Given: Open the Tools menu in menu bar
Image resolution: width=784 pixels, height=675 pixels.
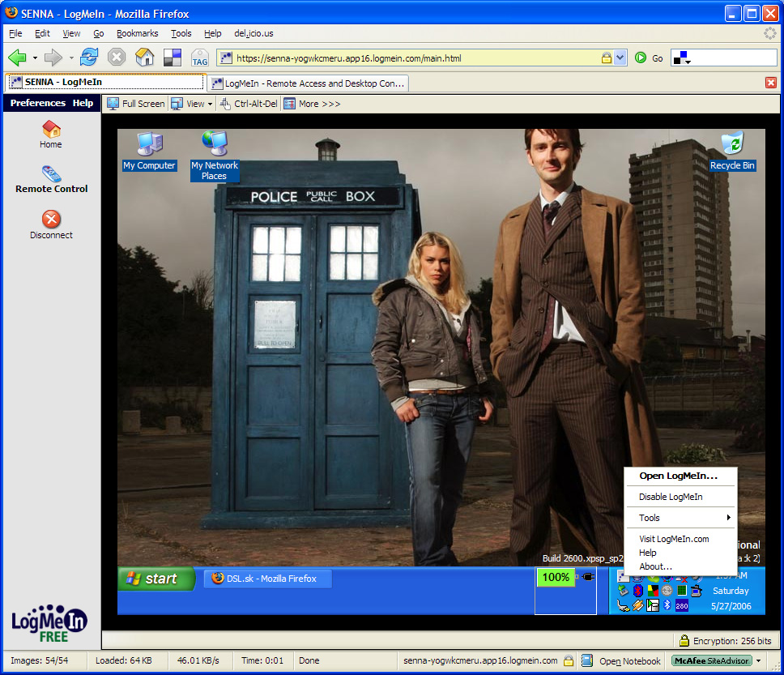Looking at the screenshot, I should 181,33.
